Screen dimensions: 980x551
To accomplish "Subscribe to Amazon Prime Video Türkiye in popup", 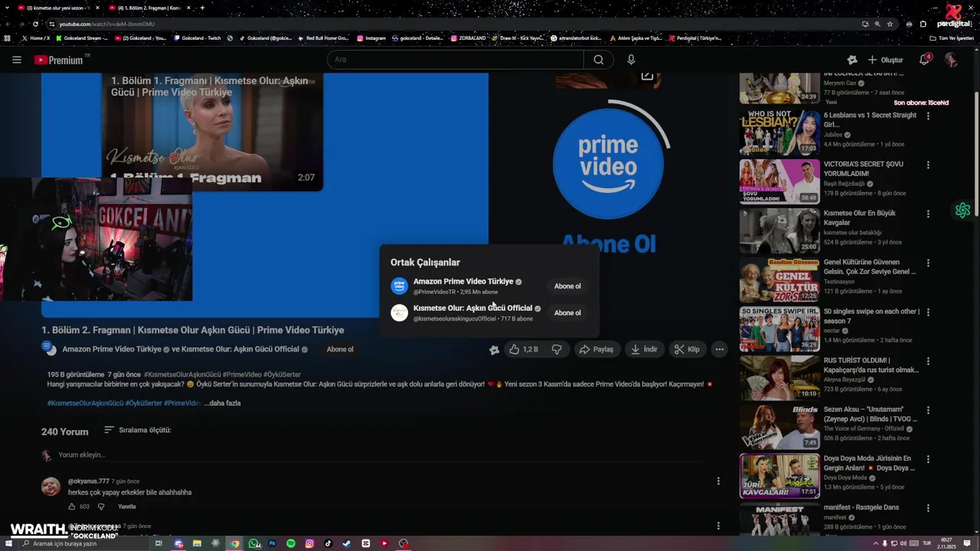I will tap(567, 286).
